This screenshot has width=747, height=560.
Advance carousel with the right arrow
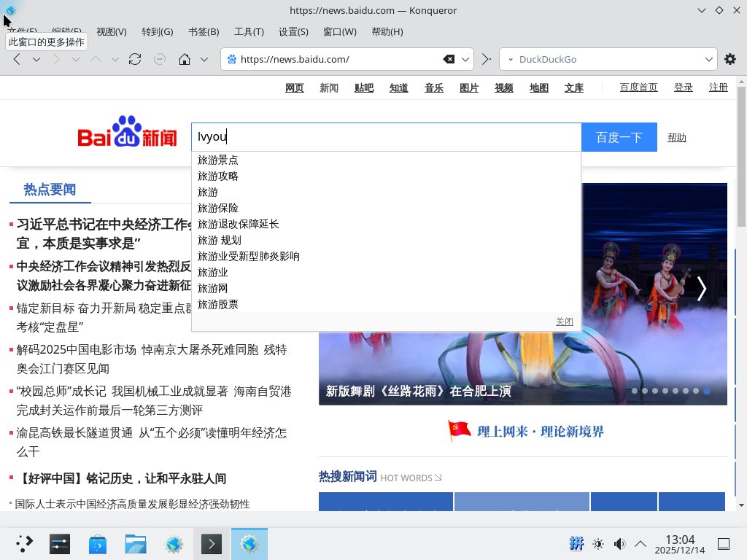(701, 289)
